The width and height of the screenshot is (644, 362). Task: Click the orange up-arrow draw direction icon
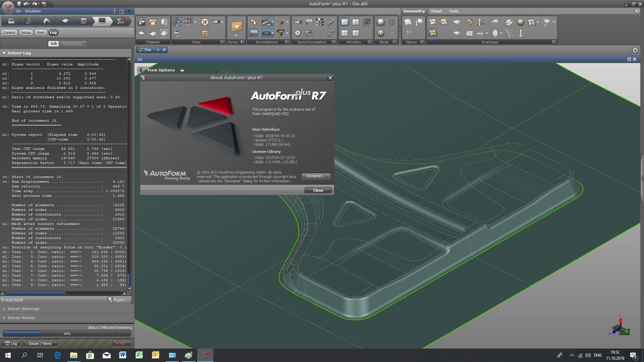480,22
